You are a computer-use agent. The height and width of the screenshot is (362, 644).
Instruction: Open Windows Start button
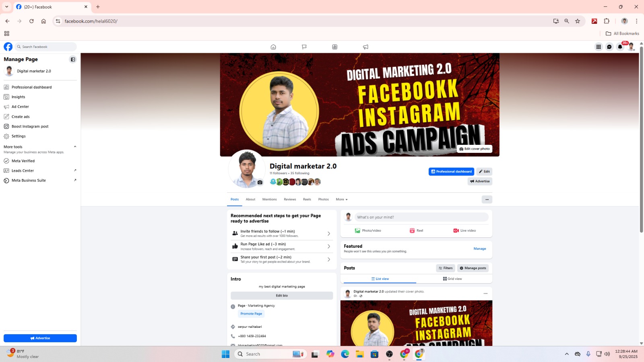(225, 354)
